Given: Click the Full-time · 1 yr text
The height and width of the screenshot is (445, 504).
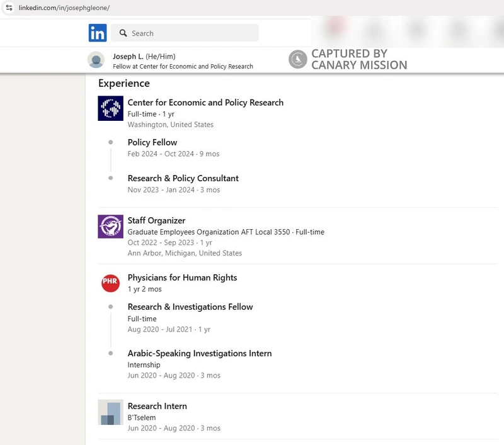Looking at the screenshot, I should coord(151,114).
